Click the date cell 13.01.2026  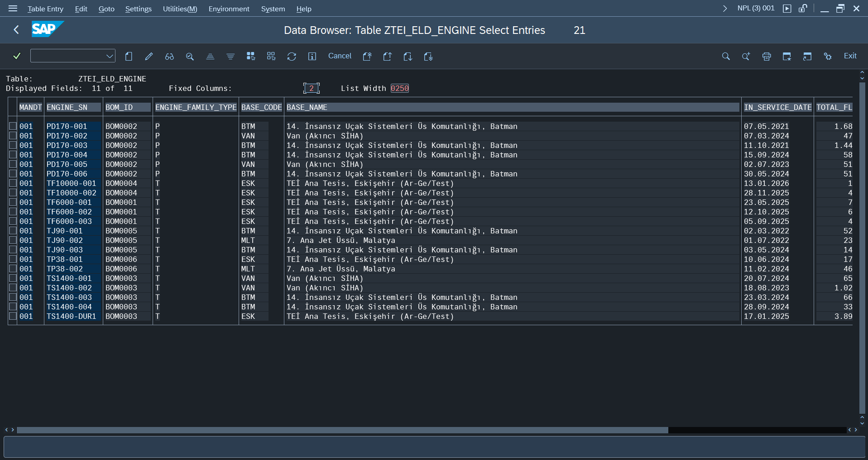[767, 183]
